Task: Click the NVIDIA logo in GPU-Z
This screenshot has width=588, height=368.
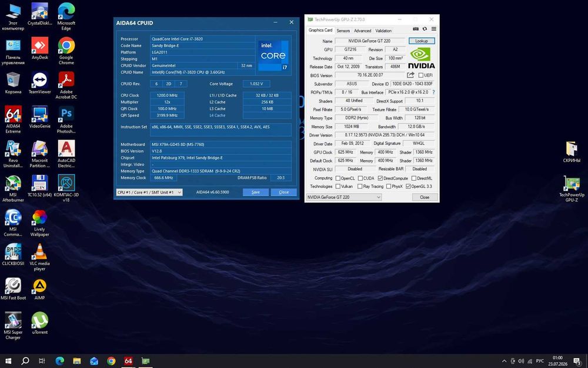Action: coord(421,58)
